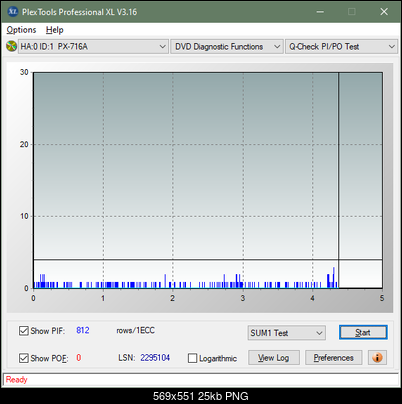
Task: Open the Help menu
Action: pyautogui.click(x=55, y=30)
